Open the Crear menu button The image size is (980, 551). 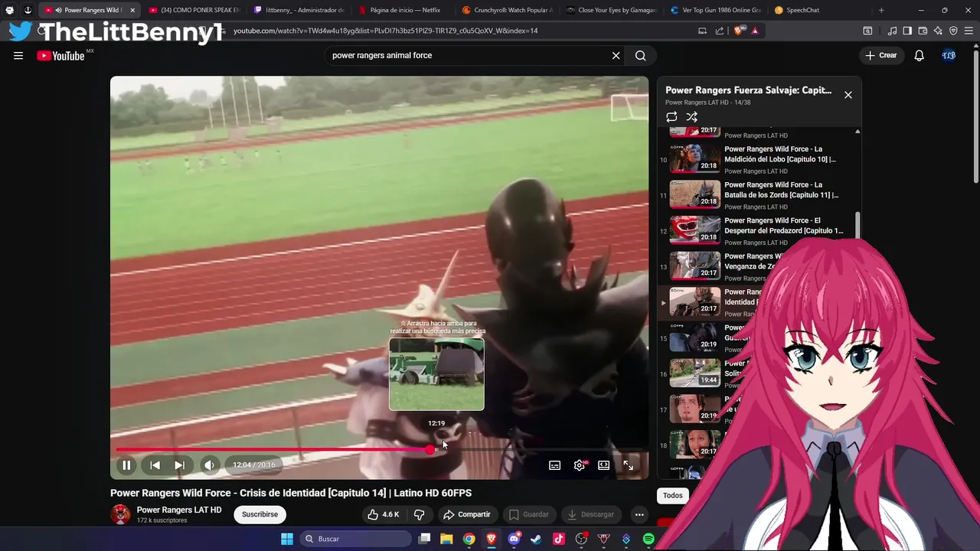click(880, 55)
